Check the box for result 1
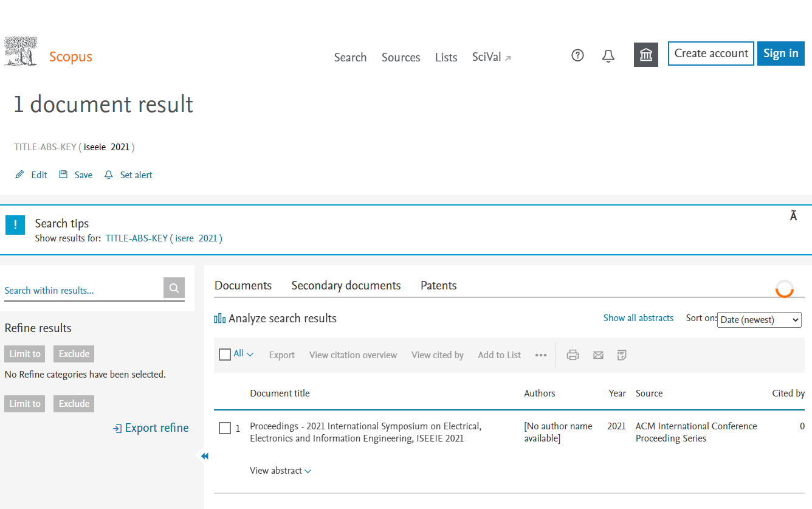 (x=225, y=428)
